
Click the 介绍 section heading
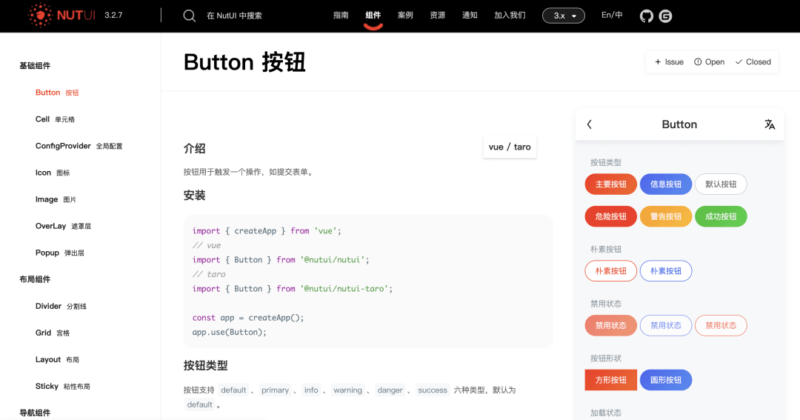pyautogui.click(x=194, y=149)
